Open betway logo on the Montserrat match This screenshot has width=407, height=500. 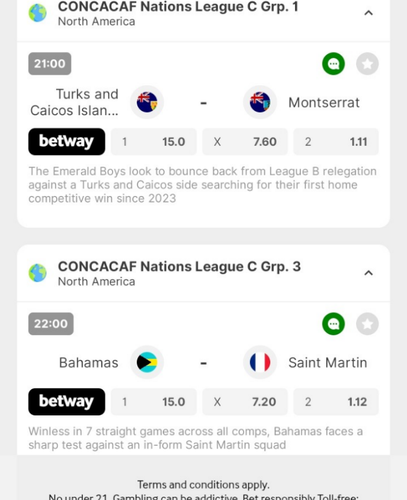(67, 142)
